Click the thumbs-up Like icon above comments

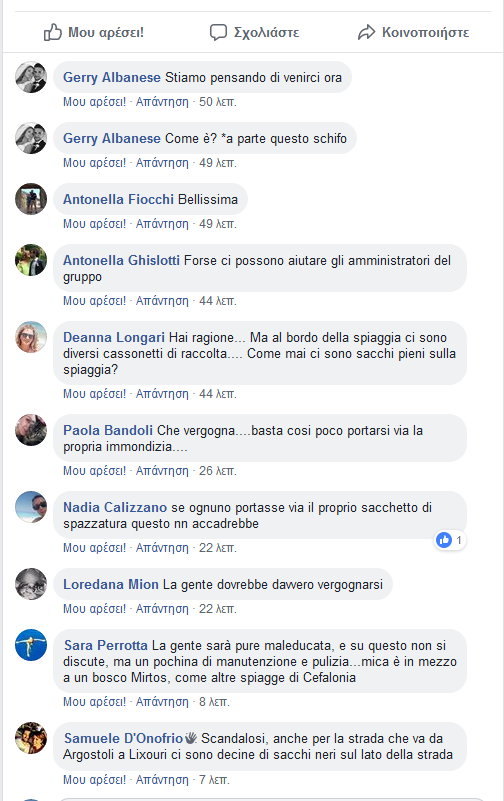pyautogui.click(x=53, y=32)
